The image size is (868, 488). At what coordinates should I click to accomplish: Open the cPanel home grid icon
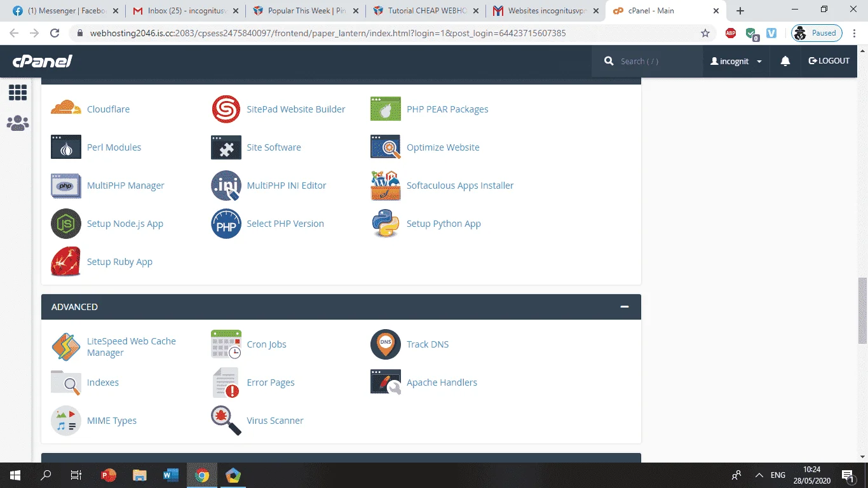tap(18, 93)
